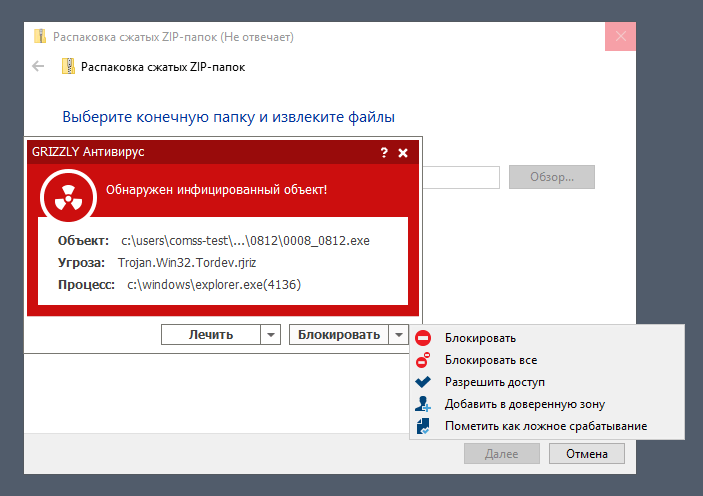The width and height of the screenshot is (703, 496).
Task: Click the threat name Trojan.Win32.Tordev.rjriz
Action: point(187,262)
